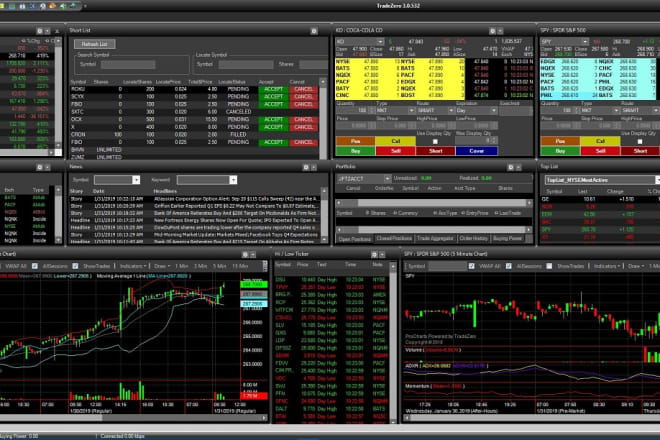Click the left chart's horizontal scrollbar
Image resolution: width=660 pixels, height=440 pixels.
(134, 418)
